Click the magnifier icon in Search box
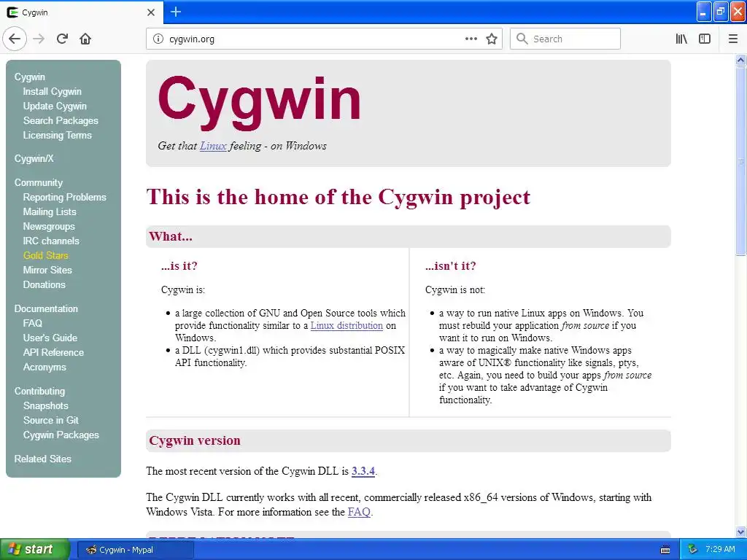The height and width of the screenshot is (560, 747). pyautogui.click(x=522, y=39)
